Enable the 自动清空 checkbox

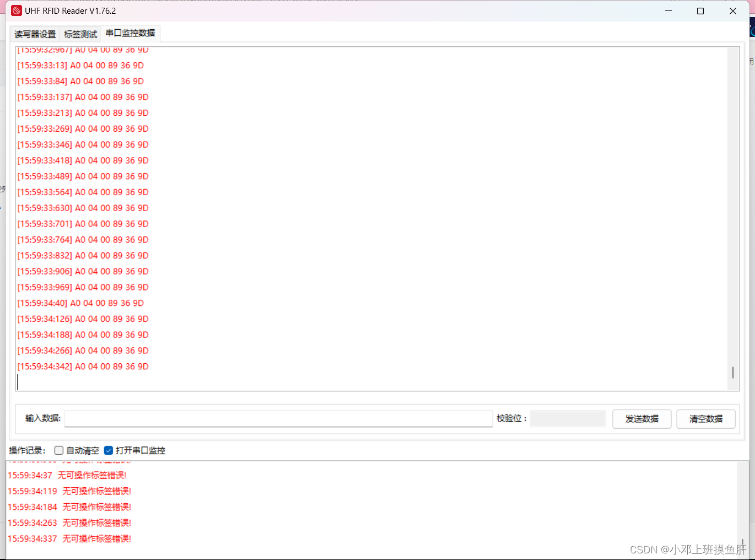coord(59,450)
